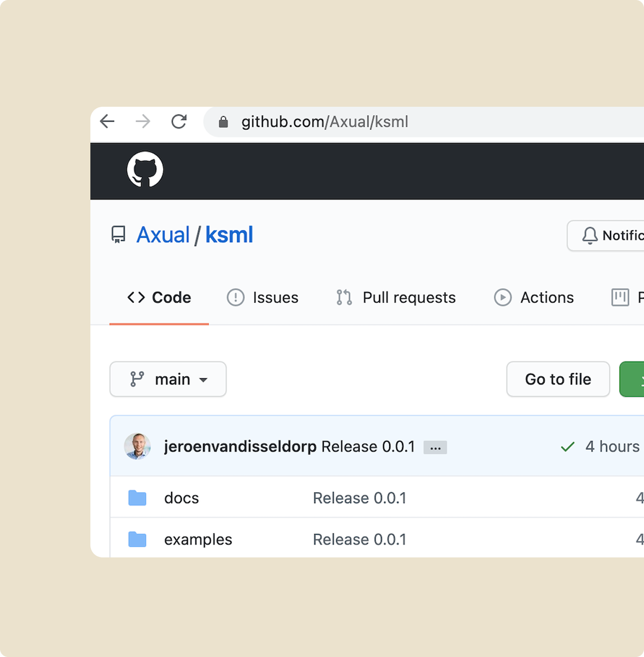Image resolution: width=644 pixels, height=657 pixels.
Task: Click the examples folder icon
Action: (137, 539)
